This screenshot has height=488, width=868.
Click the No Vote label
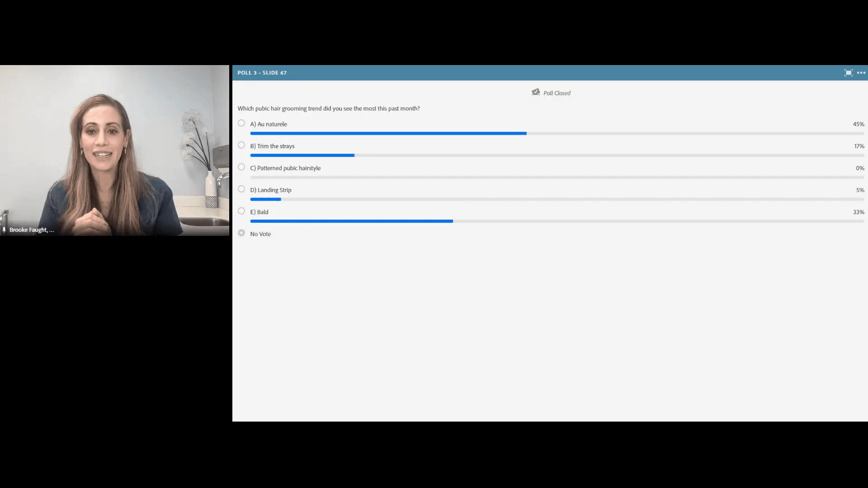pyautogui.click(x=260, y=234)
